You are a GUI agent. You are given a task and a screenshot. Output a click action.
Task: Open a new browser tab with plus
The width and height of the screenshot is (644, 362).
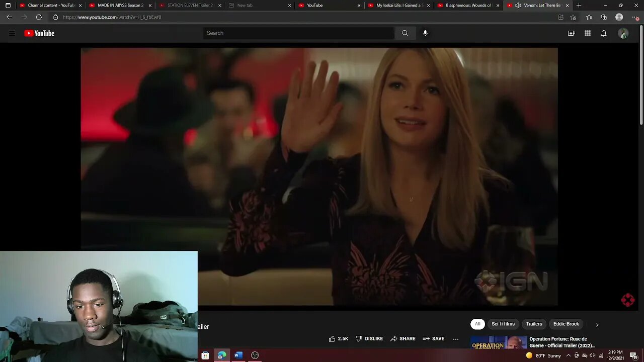click(x=579, y=6)
